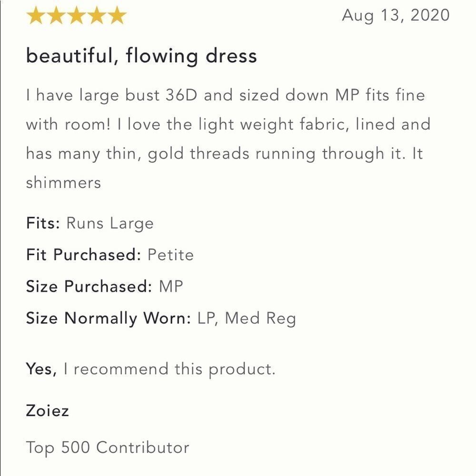Click the review body text paragraph
This screenshot has height=476, width=476.
[x=226, y=139]
